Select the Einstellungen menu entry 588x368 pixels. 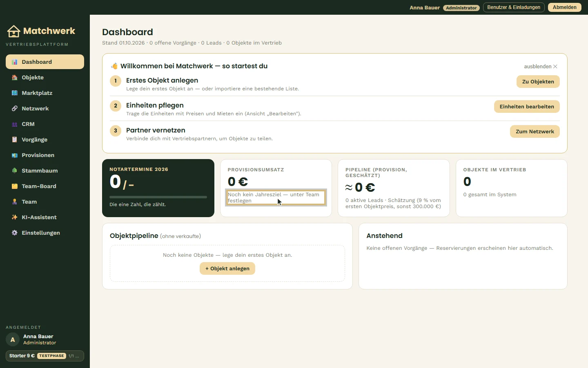[x=45, y=233]
